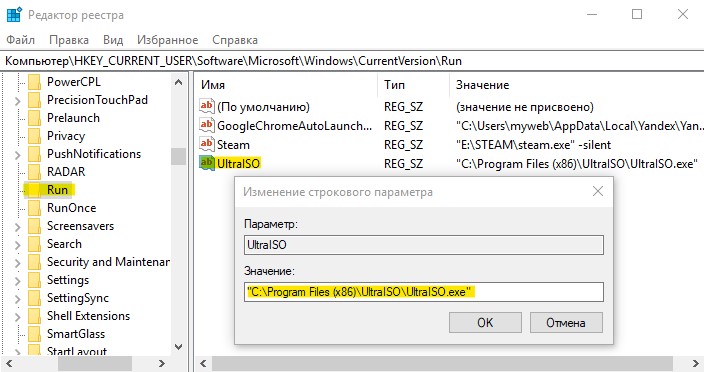
Task: Select the Run folder icon
Action: point(34,190)
